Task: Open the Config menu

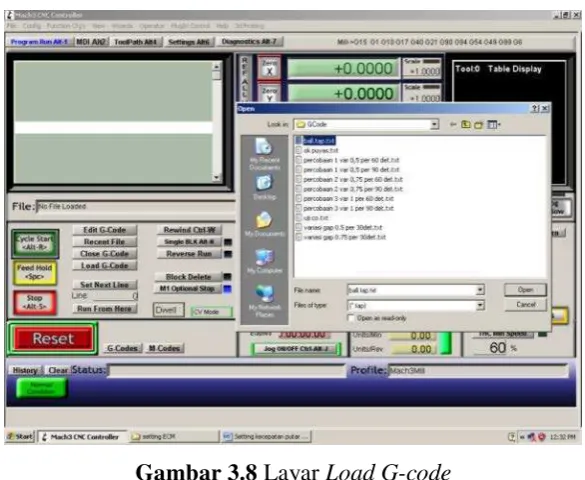Action: click(32, 26)
